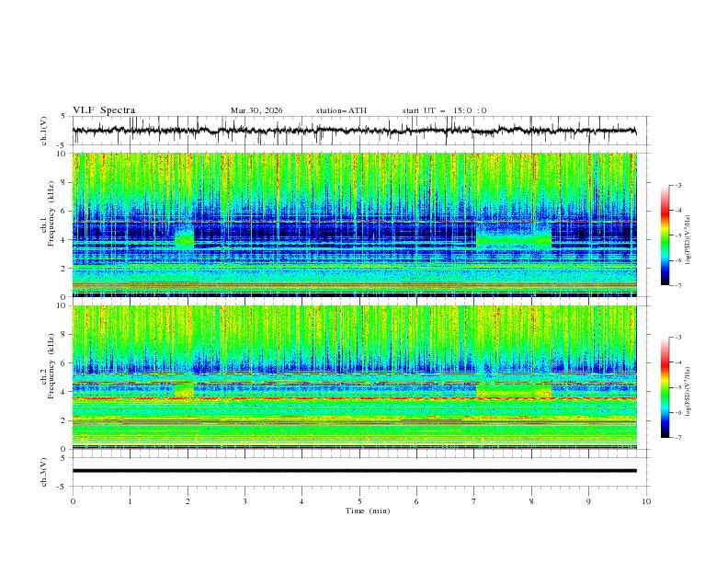The image size is (728, 563).
Task: Click the time axis tick label '2'
Action: (188, 501)
